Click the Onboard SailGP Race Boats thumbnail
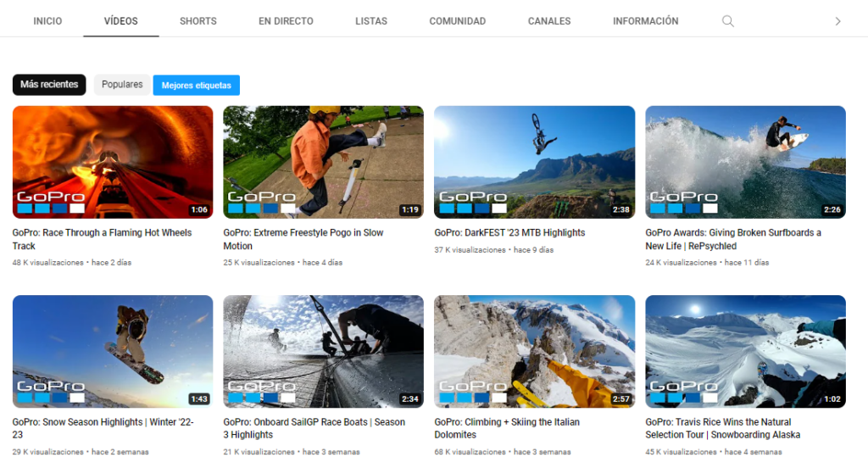The height and width of the screenshot is (468, 868). (x=323, y=351)
